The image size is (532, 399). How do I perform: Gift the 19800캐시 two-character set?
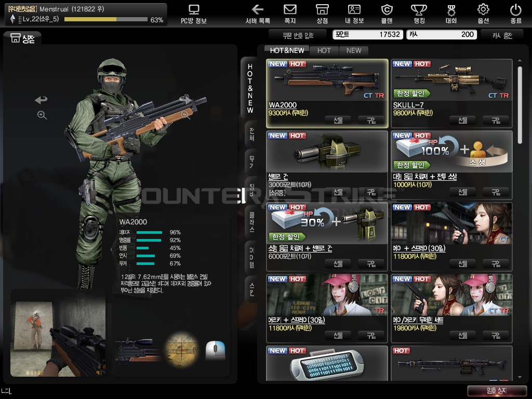click(462, 335)
